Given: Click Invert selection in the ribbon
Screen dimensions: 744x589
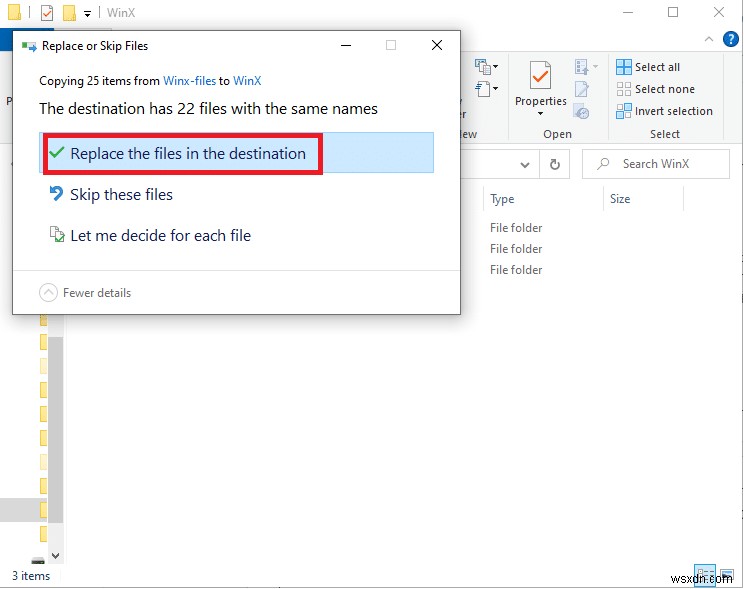Looking at the screenshot, I should [665, 111].
